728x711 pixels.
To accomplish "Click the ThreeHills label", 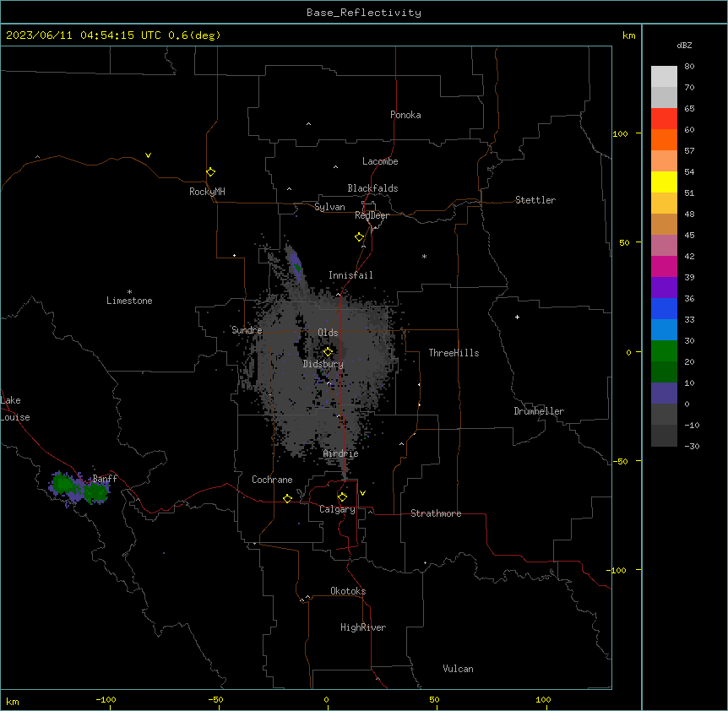I will tap(454, 353).
